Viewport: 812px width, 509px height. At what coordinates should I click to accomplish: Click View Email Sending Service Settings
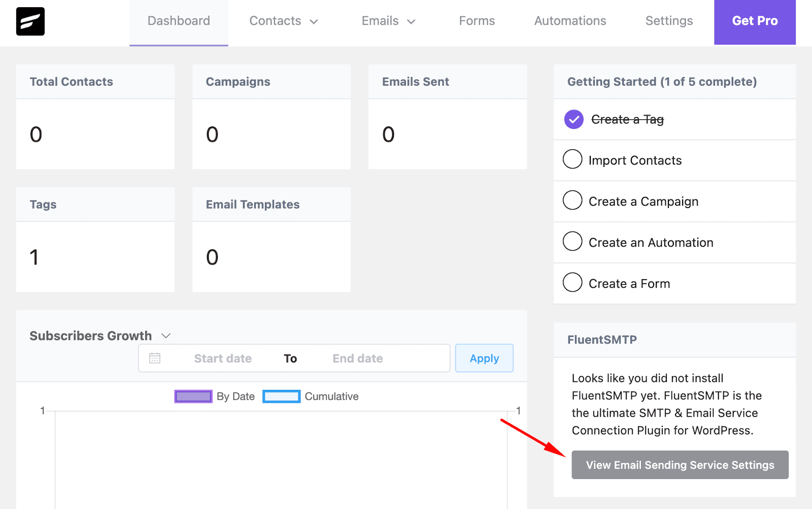click(x=680, y=465)
